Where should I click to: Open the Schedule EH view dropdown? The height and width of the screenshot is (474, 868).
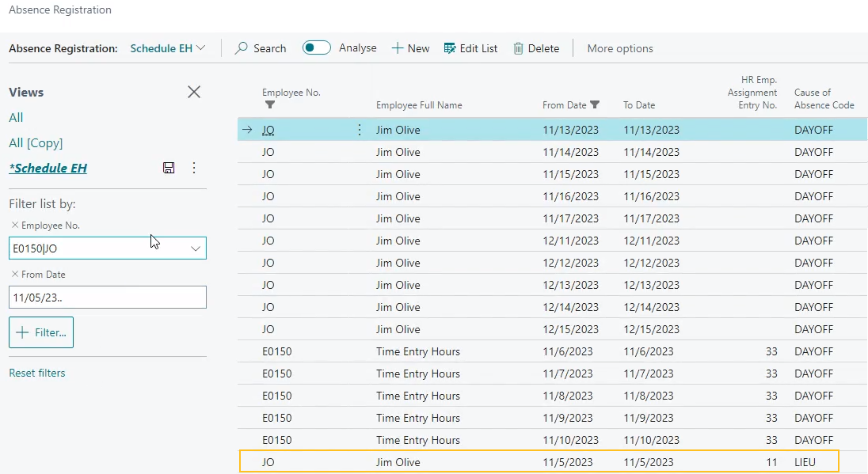coord(203,47)
